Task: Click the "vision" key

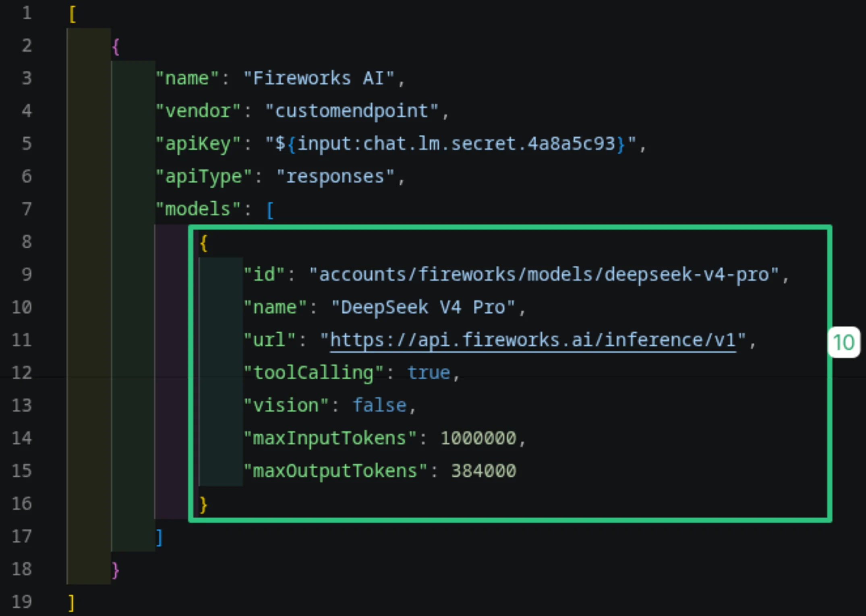Action: [286, 405]
